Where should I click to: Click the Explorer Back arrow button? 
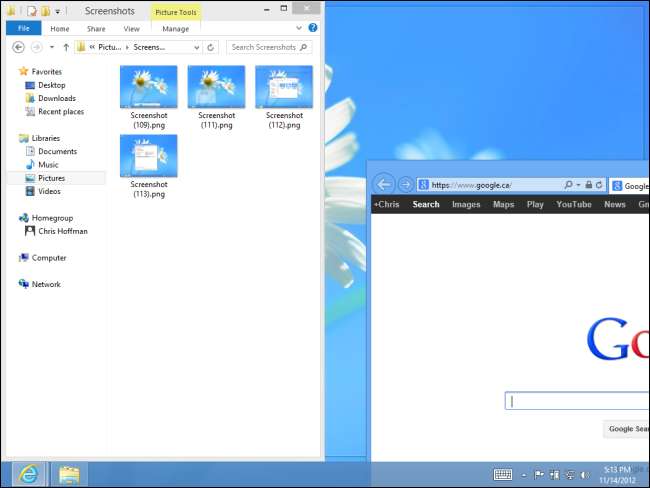click(x=18, y=47)
